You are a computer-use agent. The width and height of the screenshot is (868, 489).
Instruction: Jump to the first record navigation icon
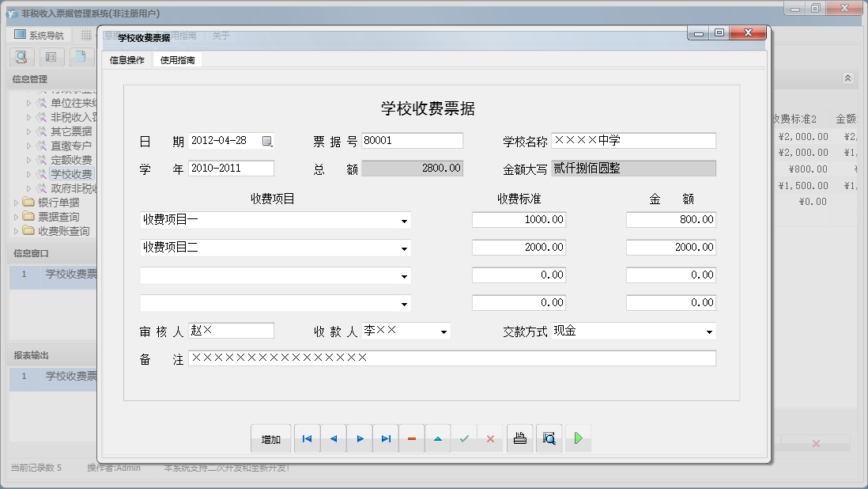(x=307, y=438)
